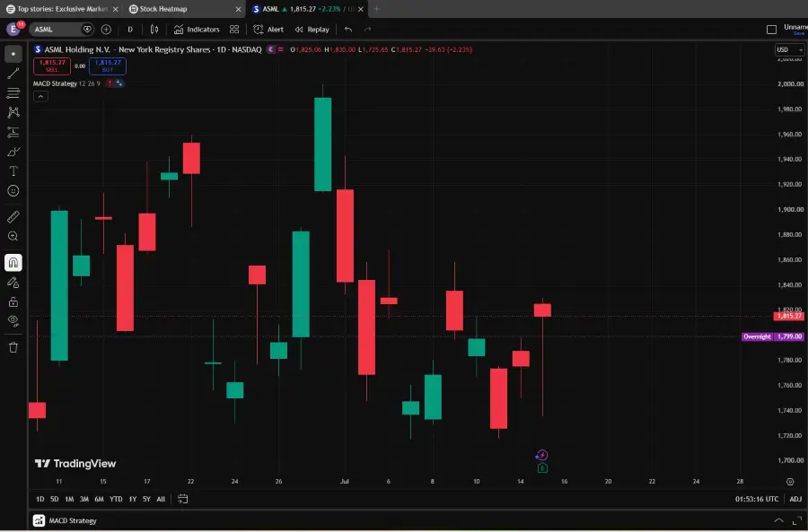Expand the bottom panel chevron
Viewport: 808px width, 532px height.
(778, 520)
